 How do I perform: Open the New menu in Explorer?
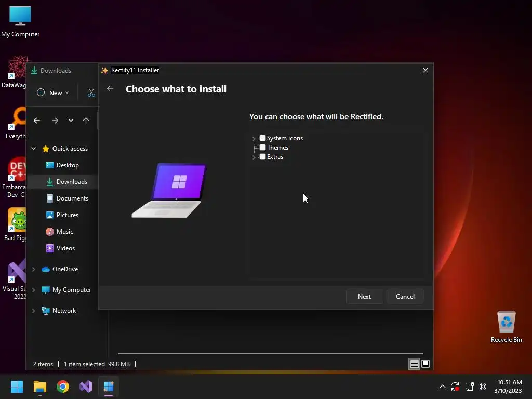pyautogui.click(x=53, y=92)
